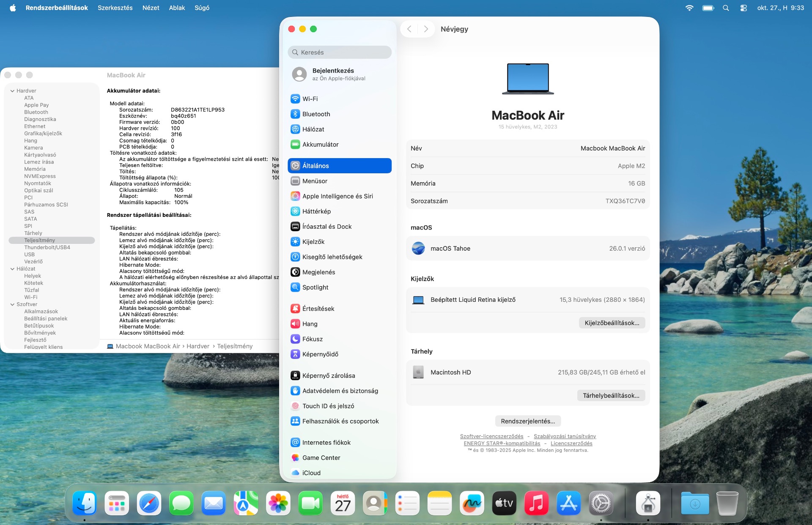Select Touch ID és jelszó
812x525 pixels.
328,406
